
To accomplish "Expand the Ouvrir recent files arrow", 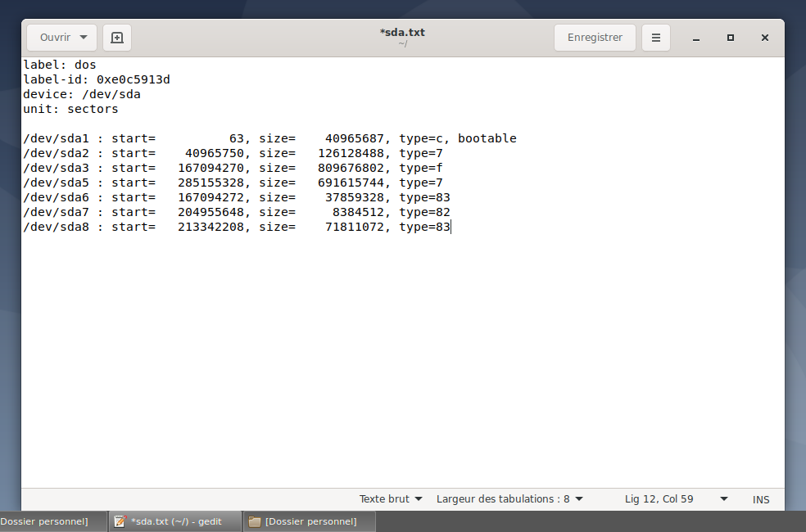I will point(84,38).
